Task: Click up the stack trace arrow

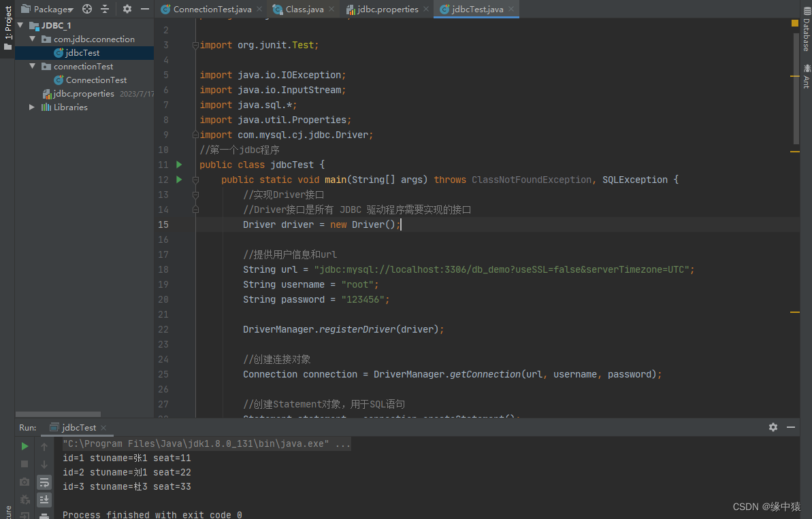Action: point(44,446)
